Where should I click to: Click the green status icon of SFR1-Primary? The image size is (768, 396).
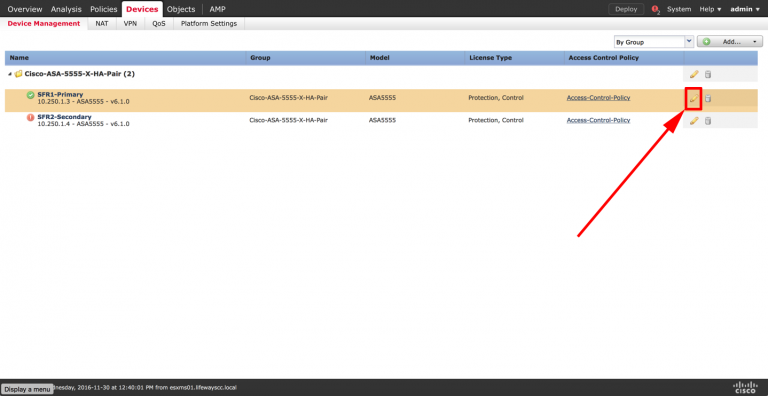point(30,95)
